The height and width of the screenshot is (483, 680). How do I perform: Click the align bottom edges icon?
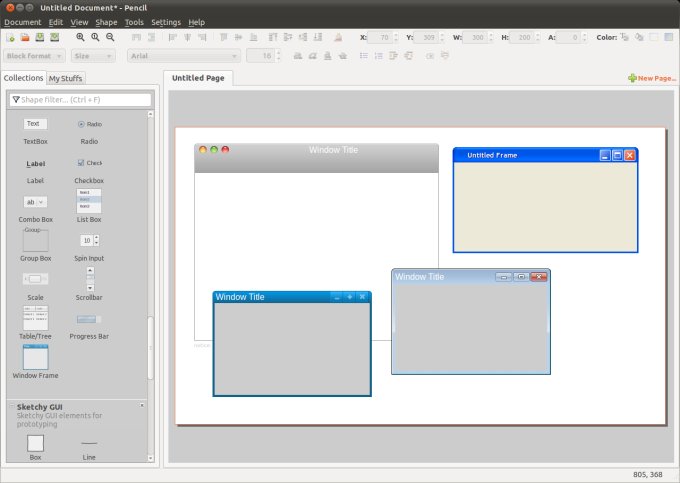click(254, 38)
